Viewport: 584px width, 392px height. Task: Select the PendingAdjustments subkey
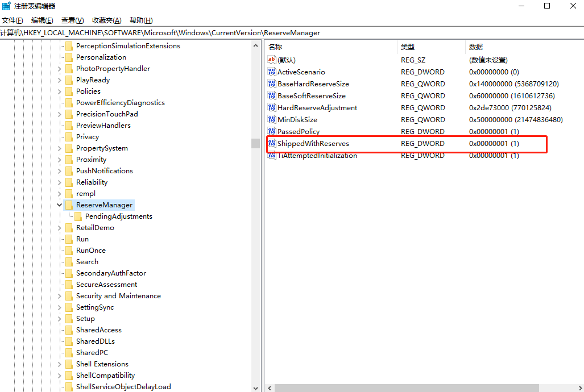tap(119, 216)
